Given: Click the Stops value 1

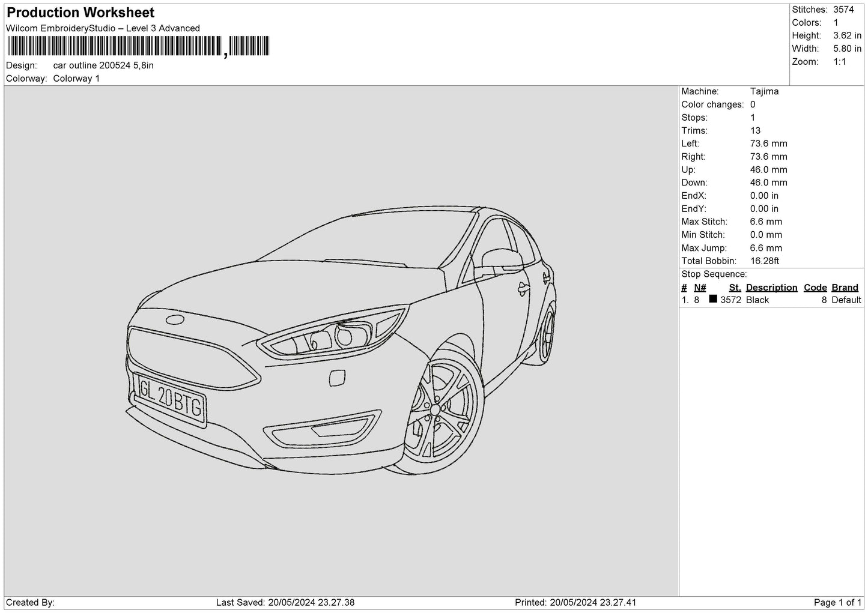Looking at the screenshot, I should click(x=753, y=118).
